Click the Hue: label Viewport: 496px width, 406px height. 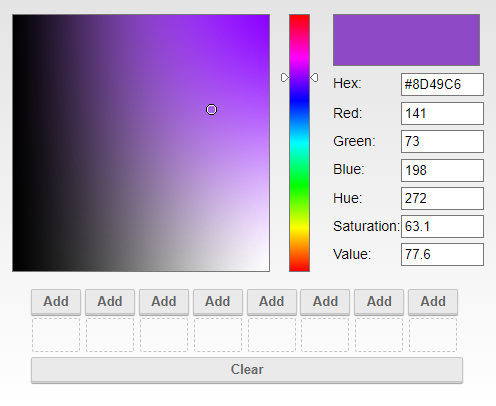(x=347, y=198)
